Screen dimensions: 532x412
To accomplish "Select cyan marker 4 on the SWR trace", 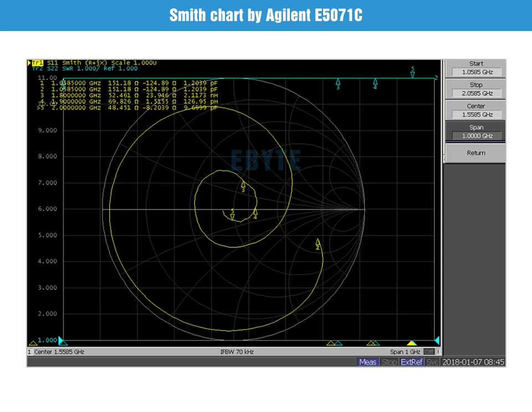I will [375, 84].
